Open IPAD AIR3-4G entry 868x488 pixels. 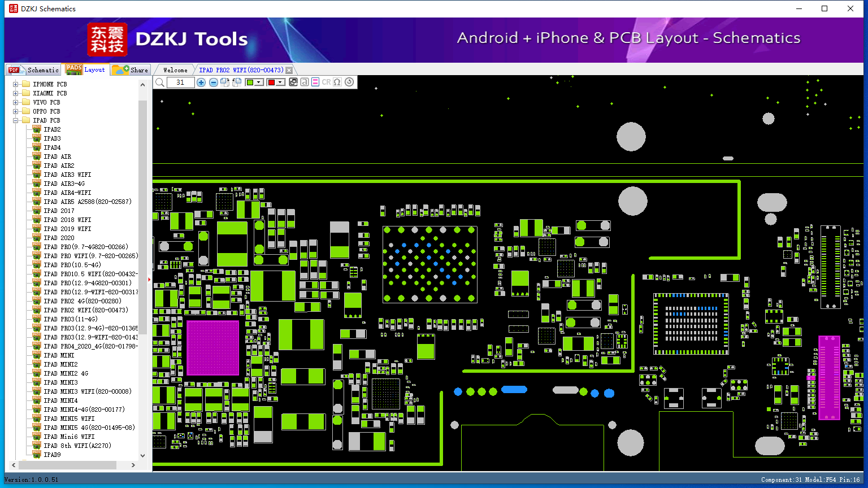click(64, 184)
